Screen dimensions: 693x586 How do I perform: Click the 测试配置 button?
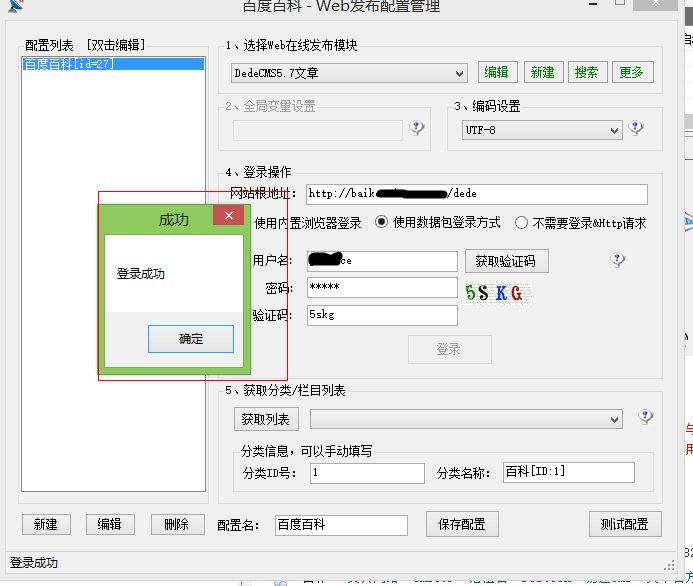click(624, 524)
